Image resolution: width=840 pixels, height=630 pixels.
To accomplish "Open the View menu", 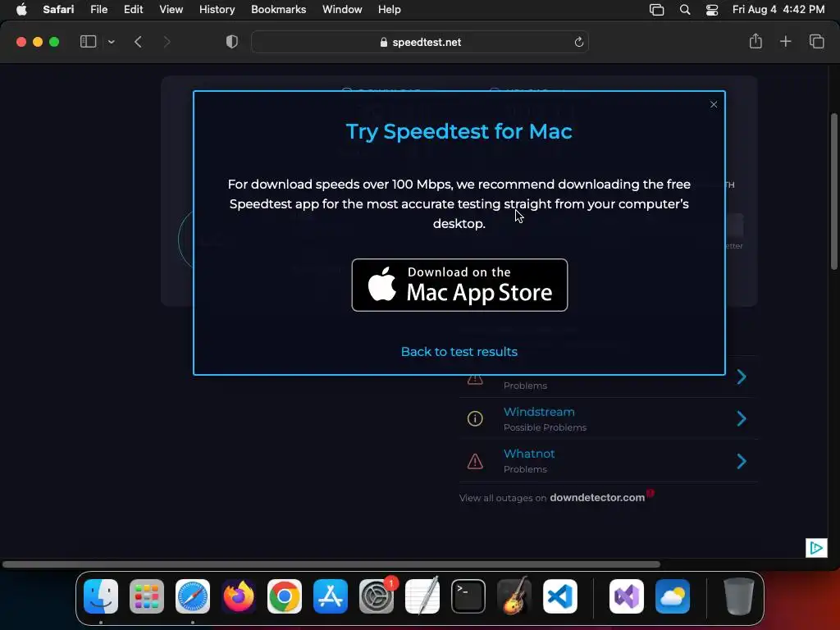I will 171,9.
